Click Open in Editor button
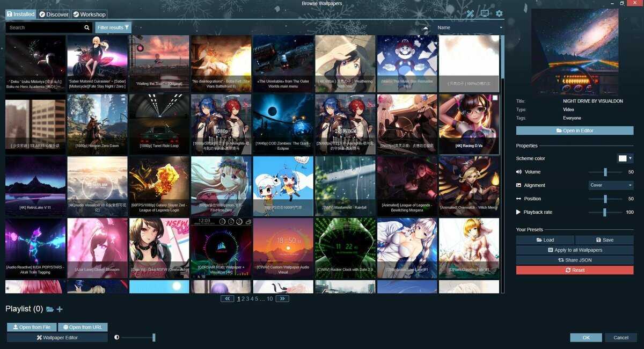The height and width of the screenshot is (349, 644). pos(575,130)
